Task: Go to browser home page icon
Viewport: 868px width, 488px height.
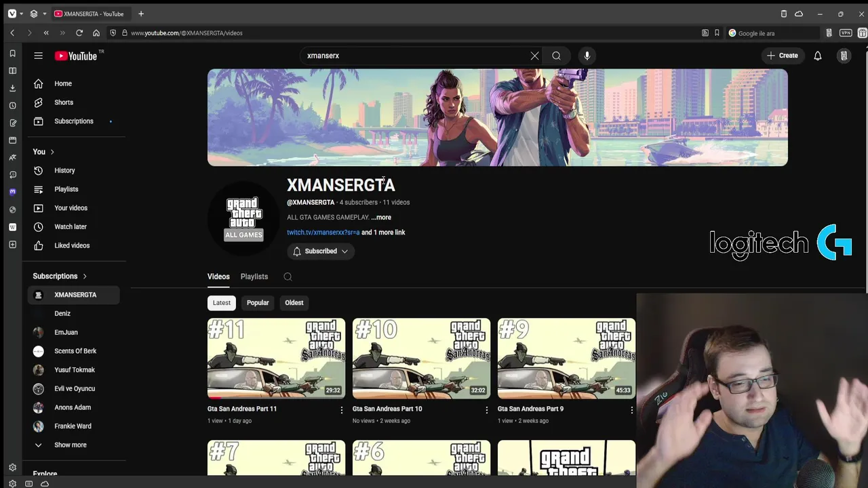Action: point(96,33)
